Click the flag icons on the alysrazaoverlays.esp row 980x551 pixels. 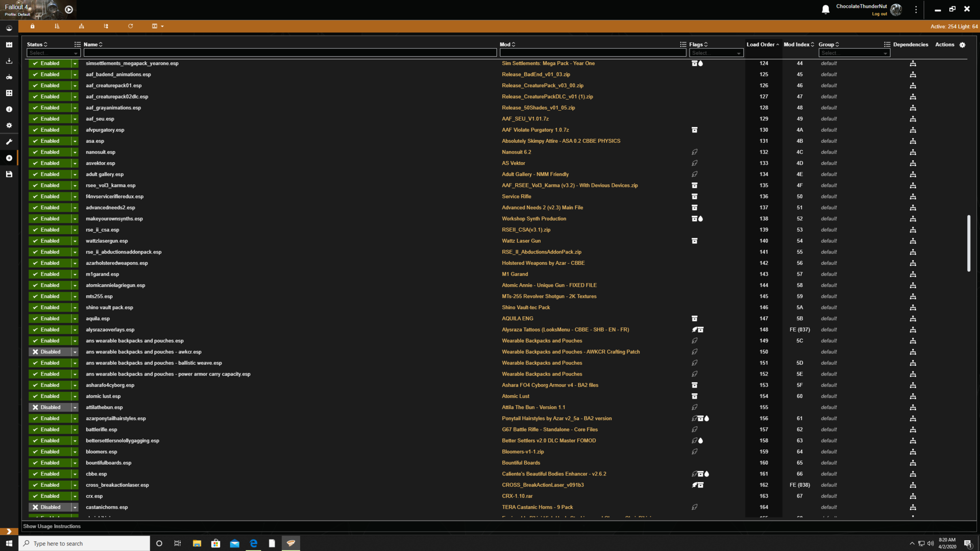coord(697,330)
